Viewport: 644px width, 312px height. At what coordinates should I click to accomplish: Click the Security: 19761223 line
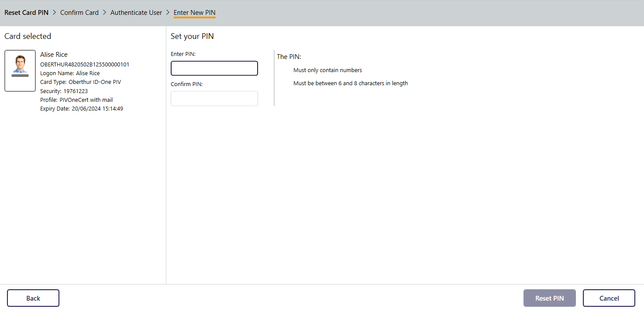point(64,91)
